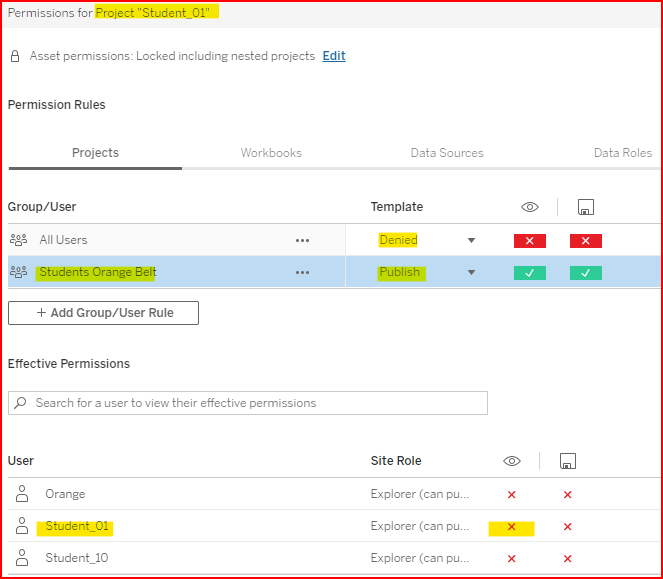Click the user icon beside Student_10
663x579 pixels.
coord(22,558)
